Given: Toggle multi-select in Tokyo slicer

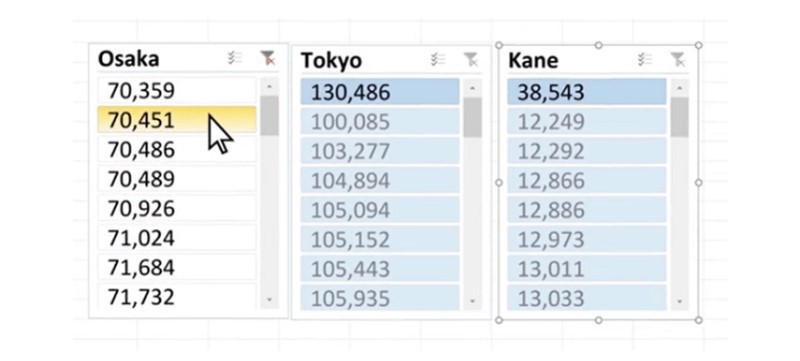Looking at the screenshot, I should 438,60.
